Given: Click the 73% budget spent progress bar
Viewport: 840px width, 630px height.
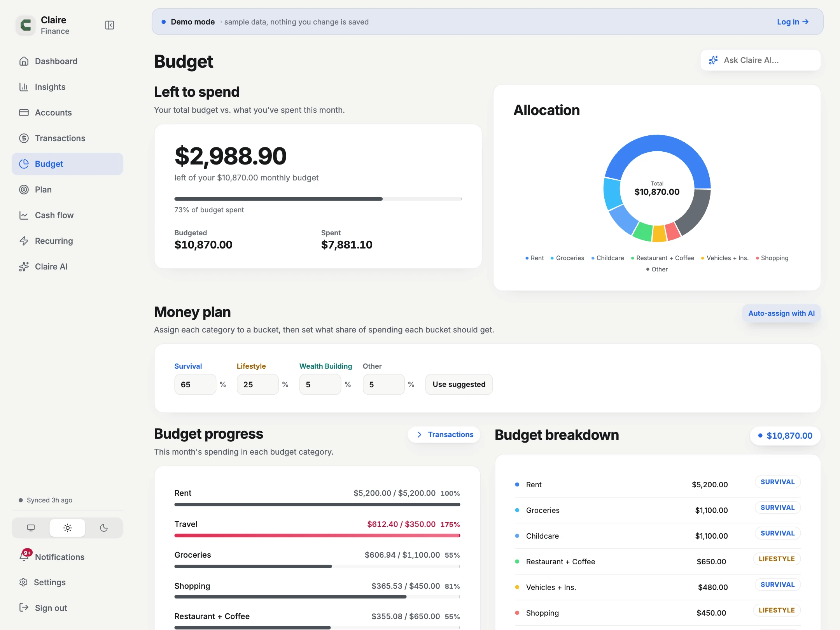Looking at the screenshot, I should pyautogui.click(x=318, y=199).
